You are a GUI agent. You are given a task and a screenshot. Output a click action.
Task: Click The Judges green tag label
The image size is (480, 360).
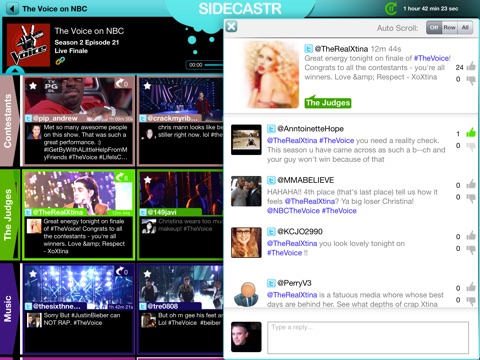(328, 103)
